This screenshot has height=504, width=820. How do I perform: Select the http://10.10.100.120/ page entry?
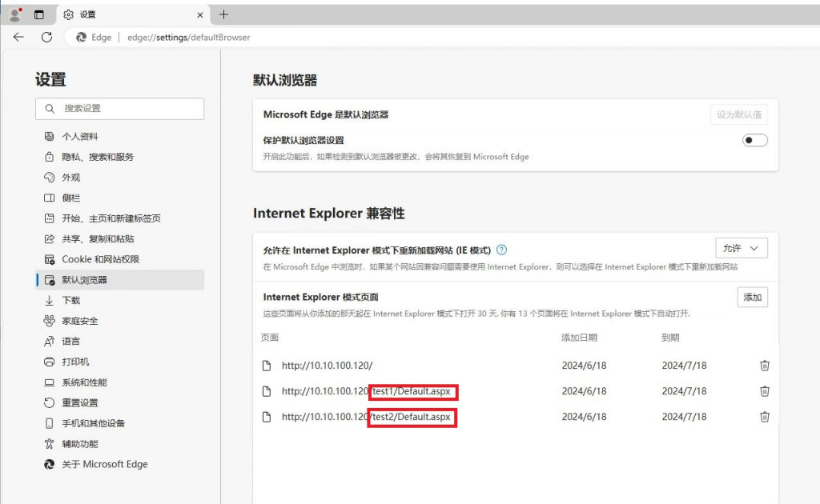[327, 366]
